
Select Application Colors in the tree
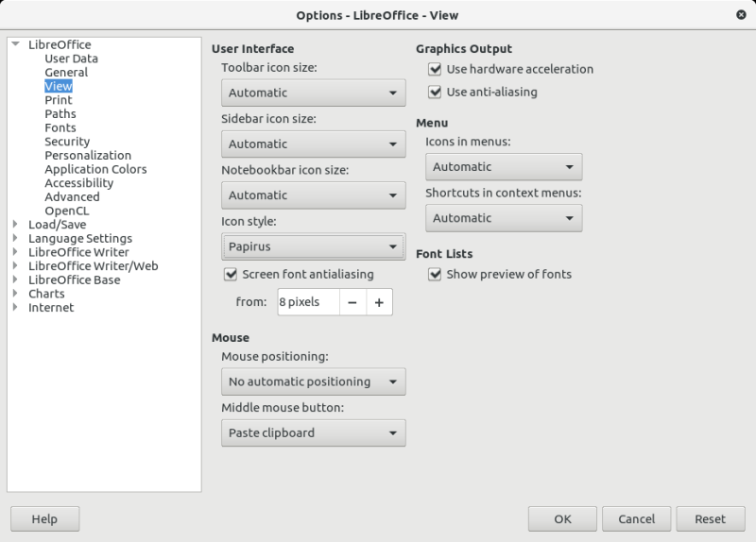click(x=95, y=169)
